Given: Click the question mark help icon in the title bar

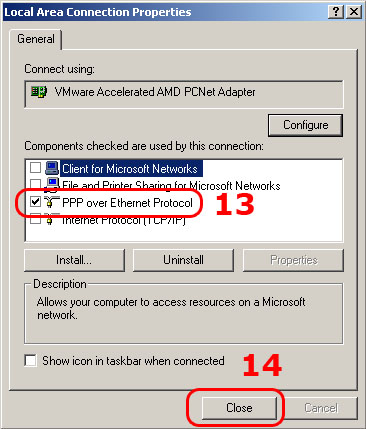Looking at the screenshot, I should (x=336, y=12).
